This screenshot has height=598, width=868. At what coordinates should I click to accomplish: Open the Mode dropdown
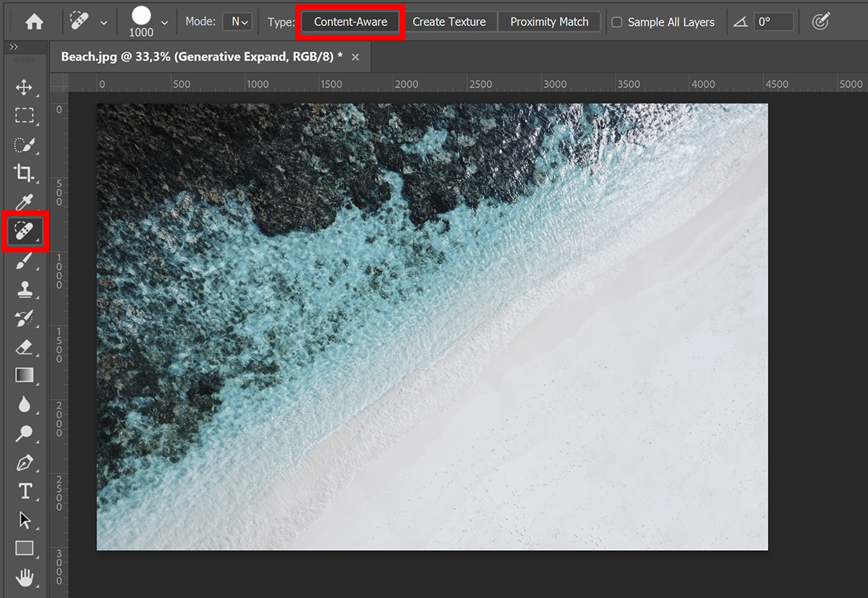[237, 22]
